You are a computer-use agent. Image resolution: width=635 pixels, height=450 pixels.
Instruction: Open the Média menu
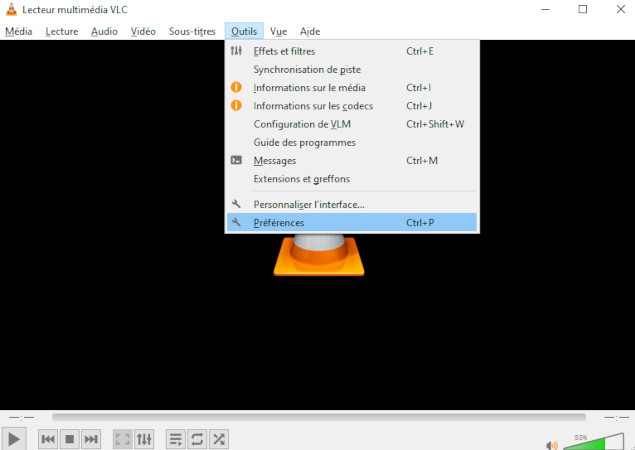click(x=19, y=31)
